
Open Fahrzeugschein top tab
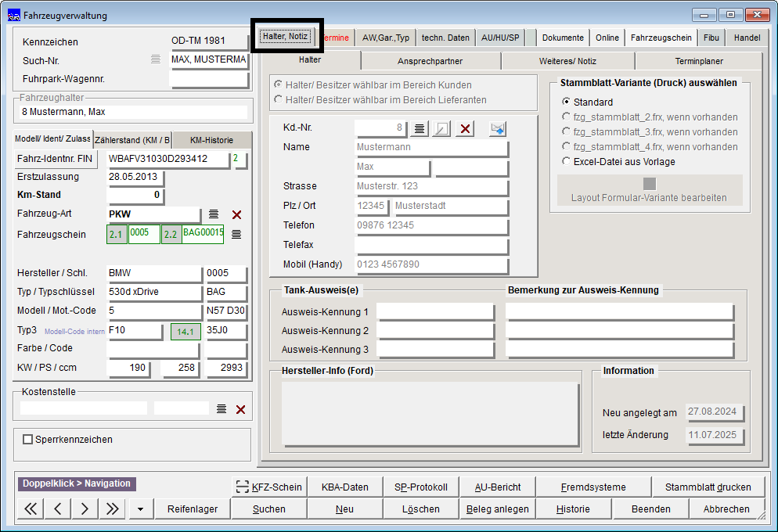point(661,38)
